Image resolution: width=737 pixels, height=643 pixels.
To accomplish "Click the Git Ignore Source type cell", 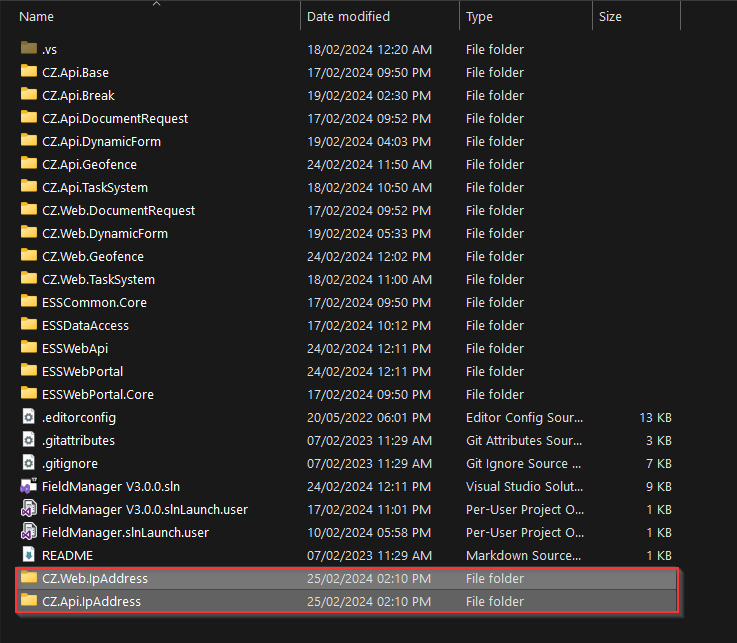I will point(524,464).
